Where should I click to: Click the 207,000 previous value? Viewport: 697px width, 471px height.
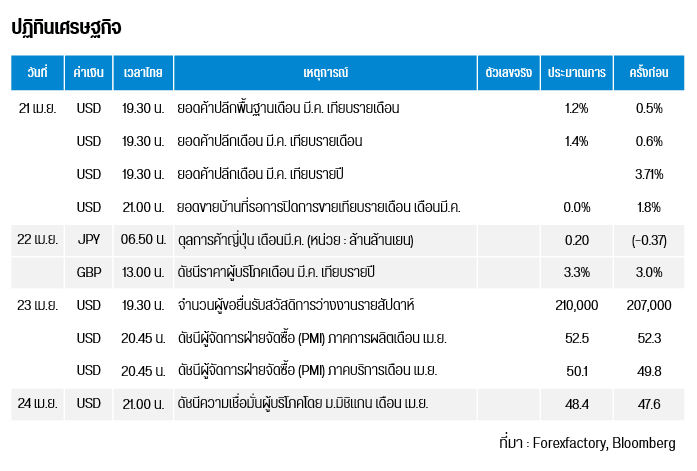pos(648,305)
